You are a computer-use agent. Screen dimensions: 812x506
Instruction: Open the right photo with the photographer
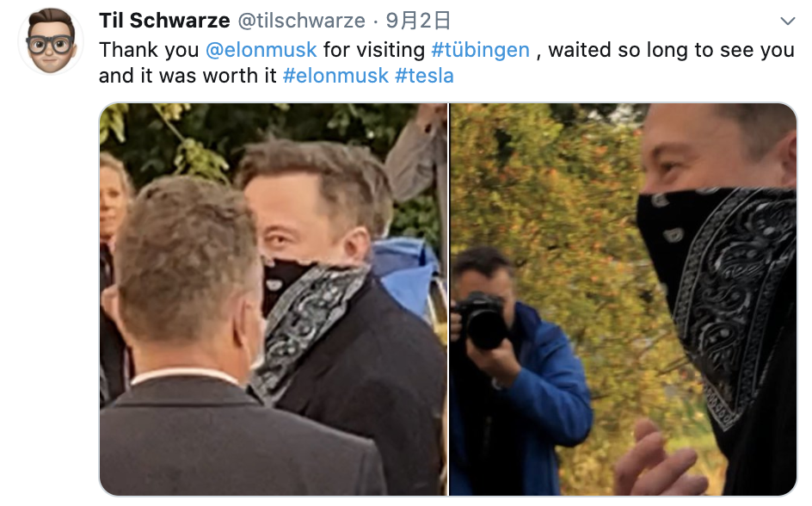[x=623, y=299]
